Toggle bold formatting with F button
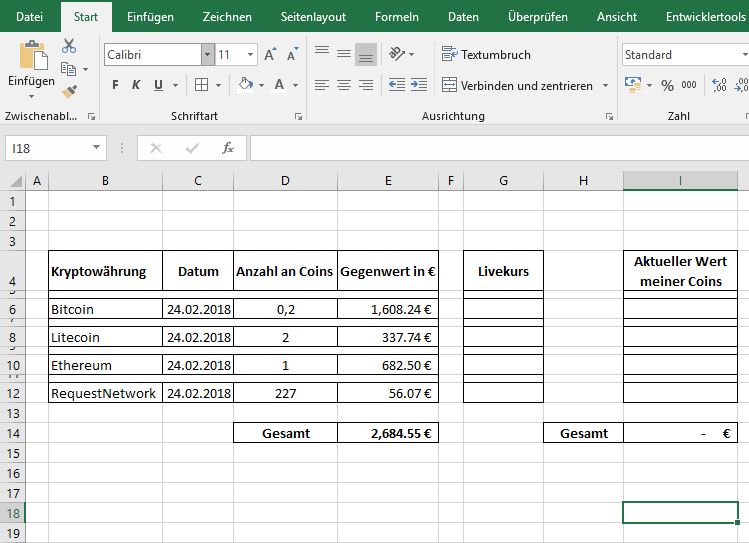The width and height of the screenshot is (749, 543). (x=116, y=85)
